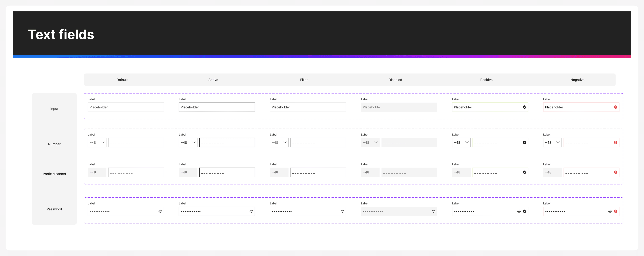This screenshot has width=644, height=256.
Task: Click inside the Active Placeholder input field
Action: (217, 107)
